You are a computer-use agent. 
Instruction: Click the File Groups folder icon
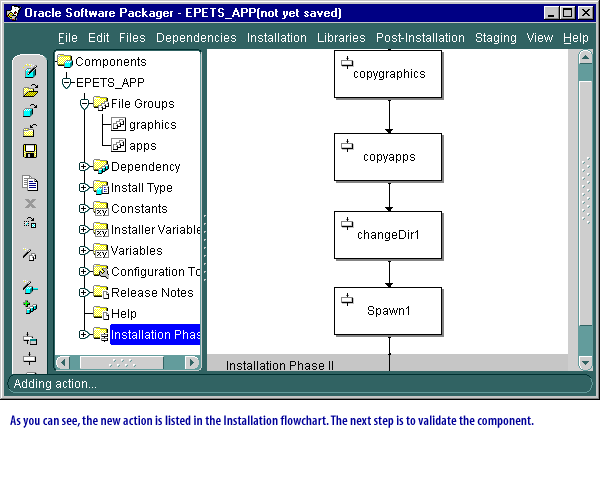(101, 103)
